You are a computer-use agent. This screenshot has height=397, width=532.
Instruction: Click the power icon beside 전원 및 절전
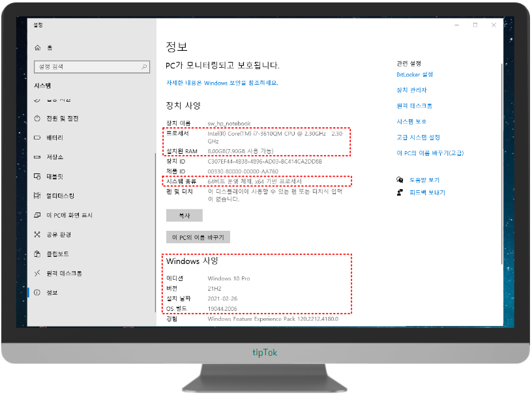pos(37,119)
